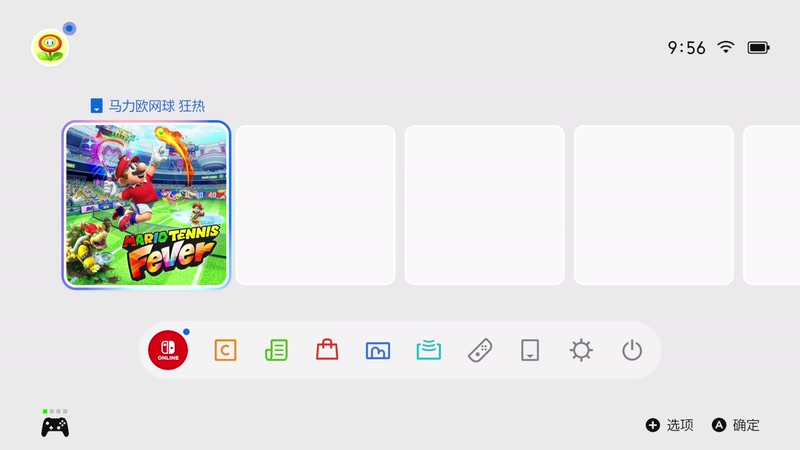Open Nintendo Switch Online red icon

[x=168, y=350]
